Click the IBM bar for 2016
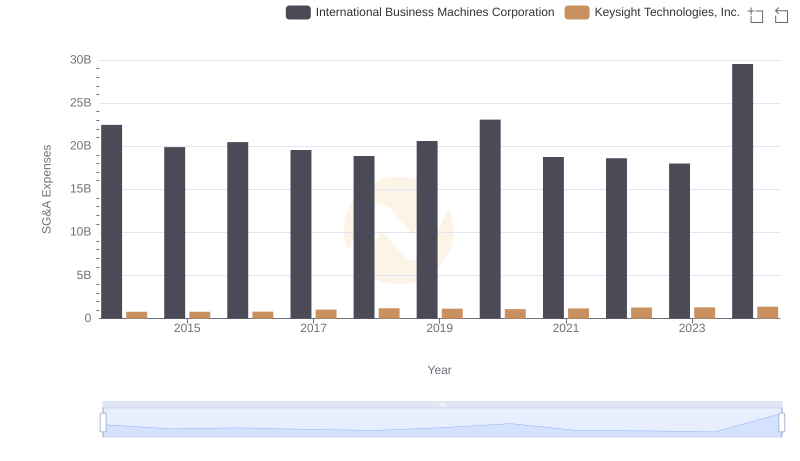Image resolution: width=800 pixels, height=461 pixels. [x=238, y=230]
